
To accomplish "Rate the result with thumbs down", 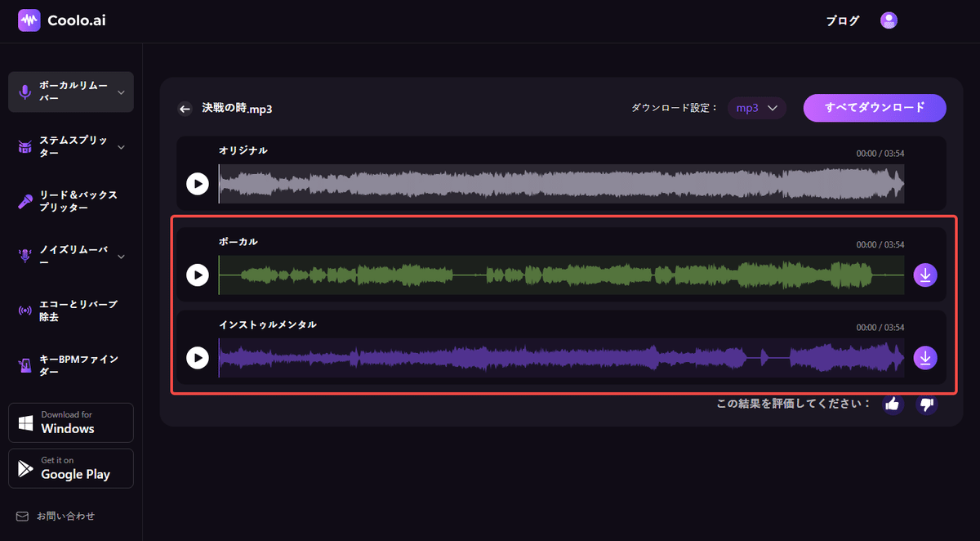I will pos(926,404).
